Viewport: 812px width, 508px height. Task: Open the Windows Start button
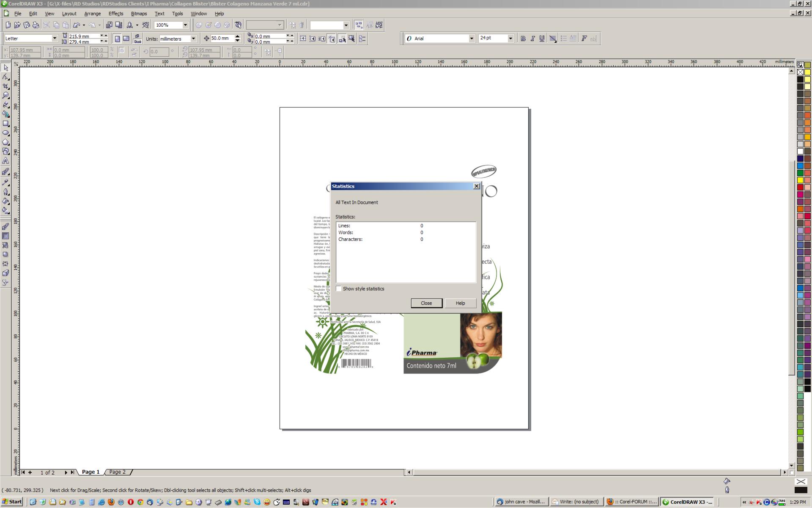[12, 502]
